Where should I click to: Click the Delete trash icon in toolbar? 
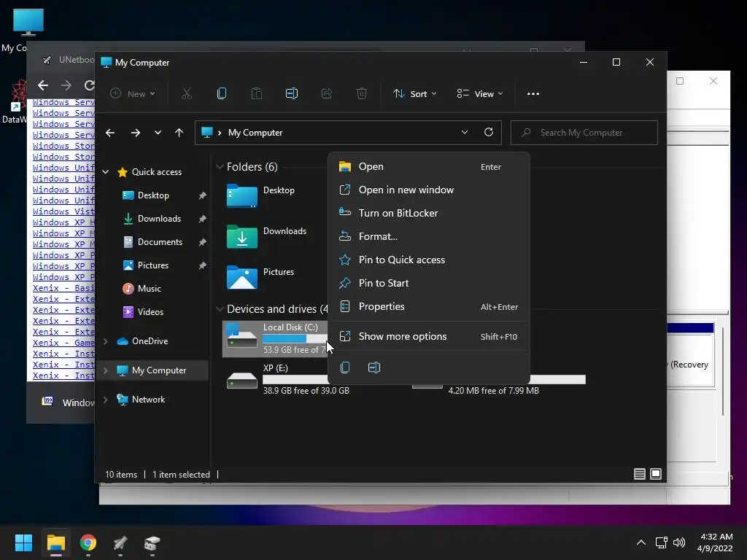click(x=362, y=94)
